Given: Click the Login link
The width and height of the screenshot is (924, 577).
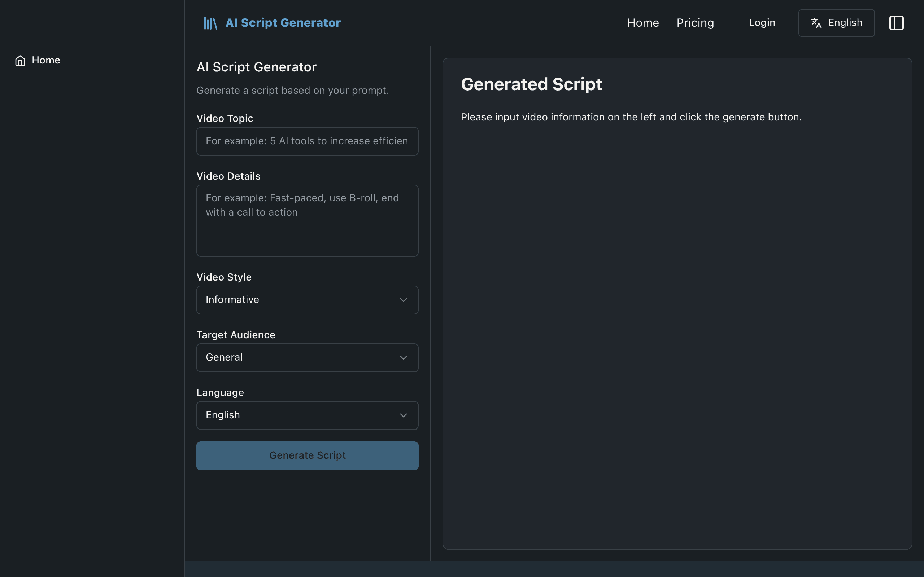Looking at the screenshot, I should [762, 23].
